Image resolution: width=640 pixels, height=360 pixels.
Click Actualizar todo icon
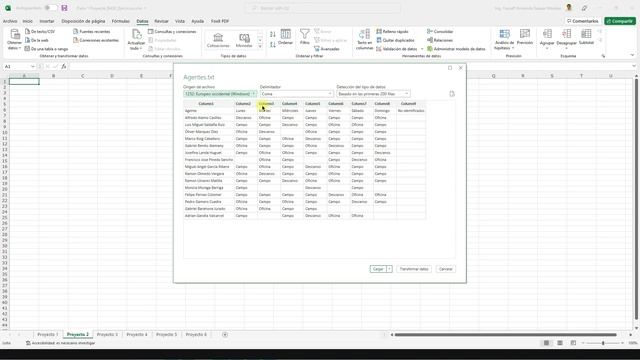pos(136,34)
